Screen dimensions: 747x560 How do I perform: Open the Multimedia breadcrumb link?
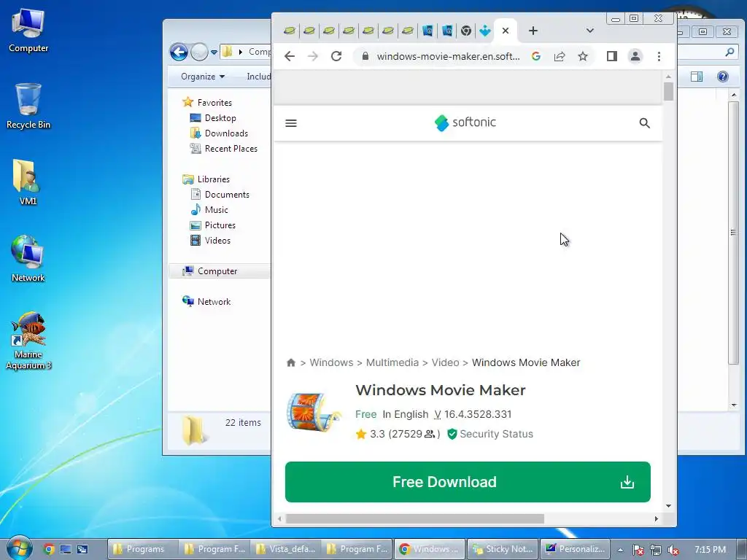coord(392,363)
